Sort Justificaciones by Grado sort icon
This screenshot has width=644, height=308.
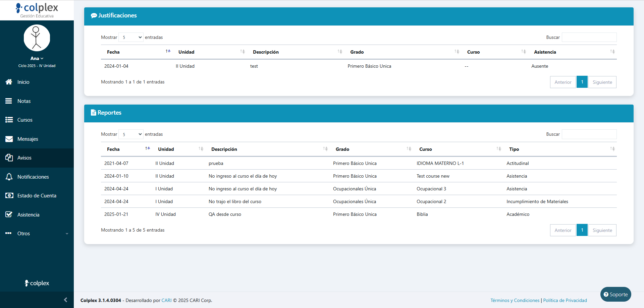(x=457, y=52)
